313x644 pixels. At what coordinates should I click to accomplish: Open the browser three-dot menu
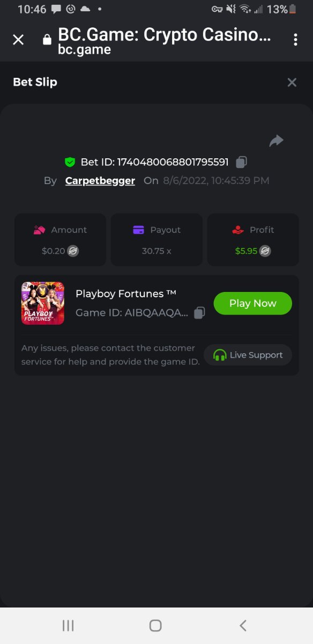295,40
